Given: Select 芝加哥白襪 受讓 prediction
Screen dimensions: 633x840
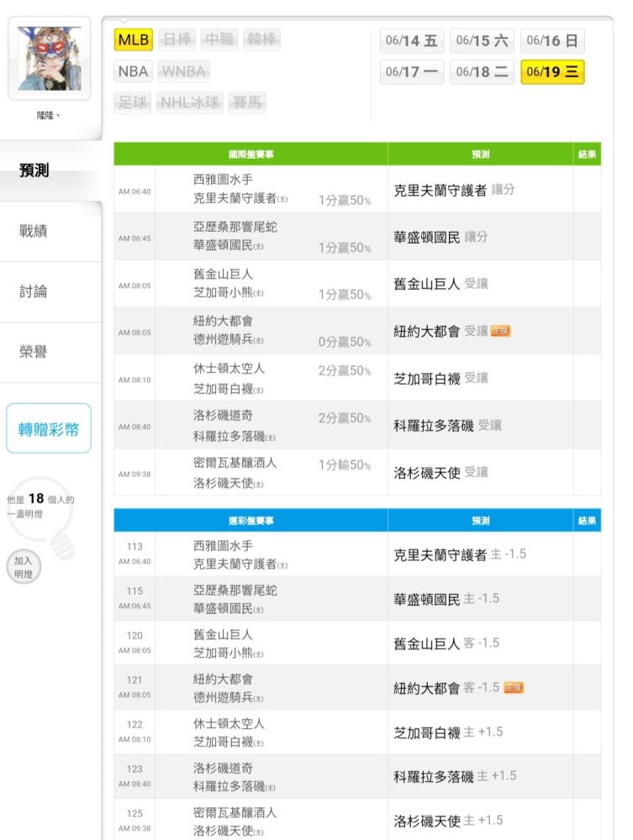Looking at the screenshot, I should tap(440, 379).
